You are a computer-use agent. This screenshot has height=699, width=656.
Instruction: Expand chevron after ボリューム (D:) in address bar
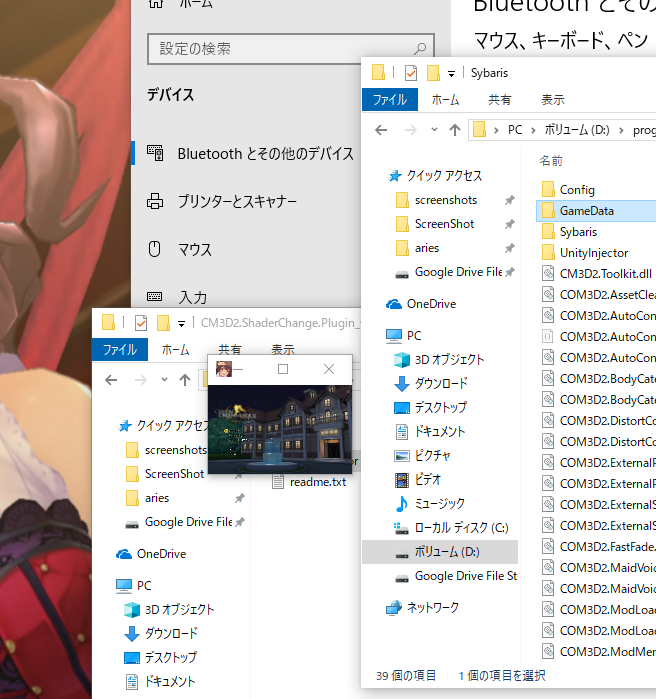point(621,131)
